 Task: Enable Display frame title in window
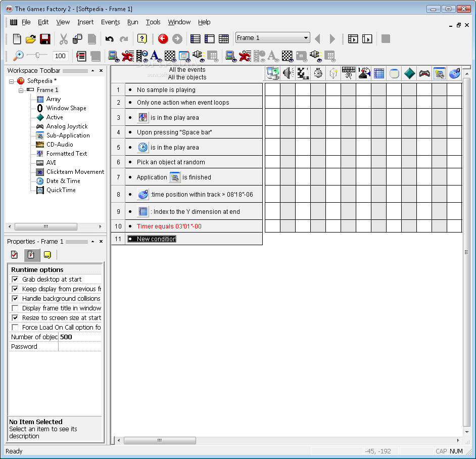[15, 308]
